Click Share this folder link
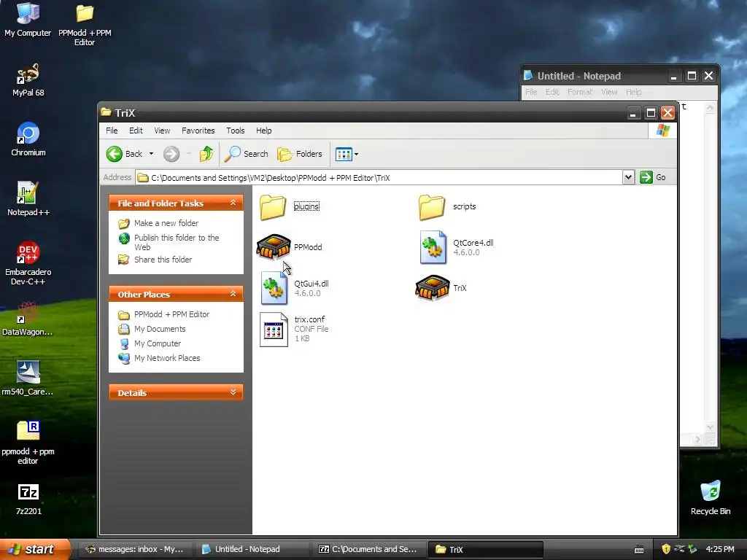Screen dimensions: 747x560 point(163,260)
